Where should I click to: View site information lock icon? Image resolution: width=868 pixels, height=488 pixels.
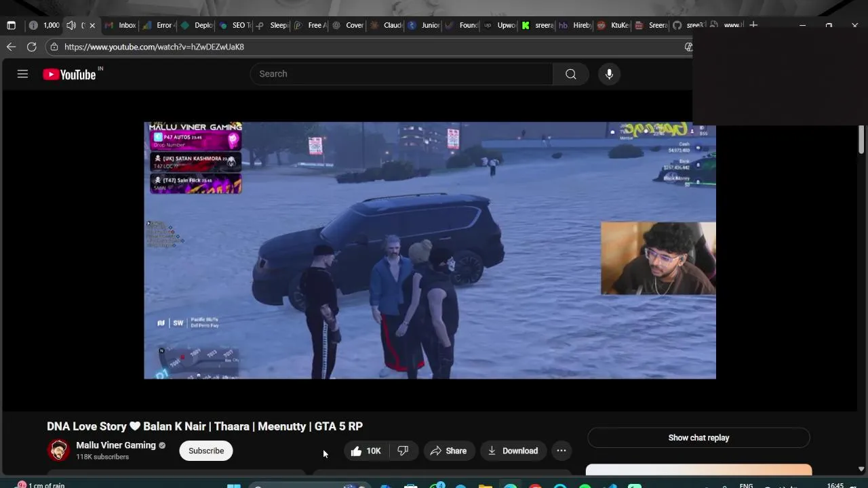click(54, 47)
